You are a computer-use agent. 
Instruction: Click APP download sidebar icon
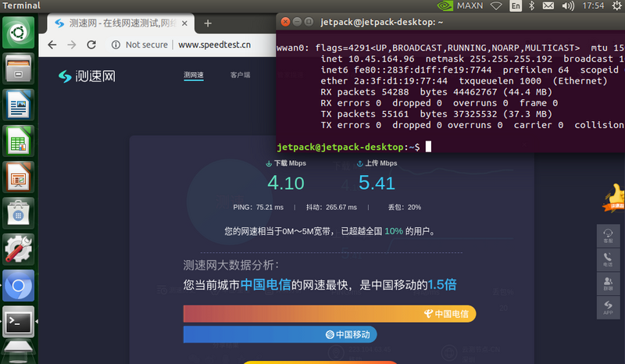[609, 308]
